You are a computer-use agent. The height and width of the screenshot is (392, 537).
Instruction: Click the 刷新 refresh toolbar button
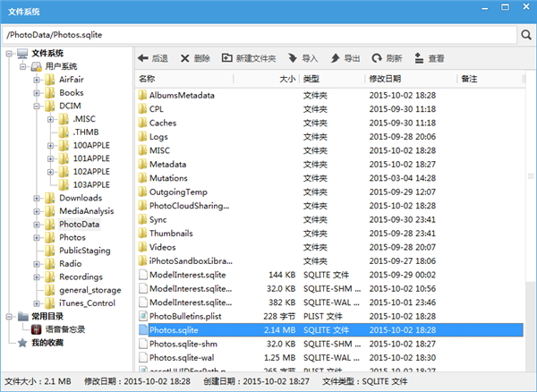click(x=387, y=58)
